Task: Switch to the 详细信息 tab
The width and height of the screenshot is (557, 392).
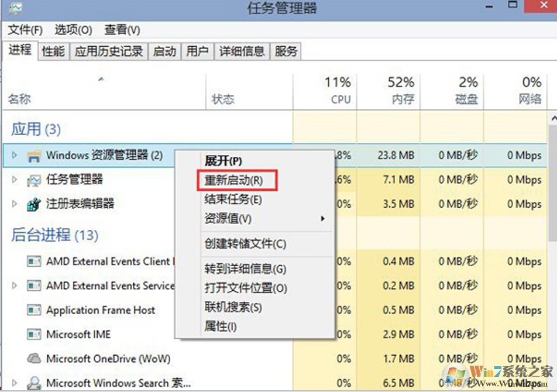Action: (242, 51)
